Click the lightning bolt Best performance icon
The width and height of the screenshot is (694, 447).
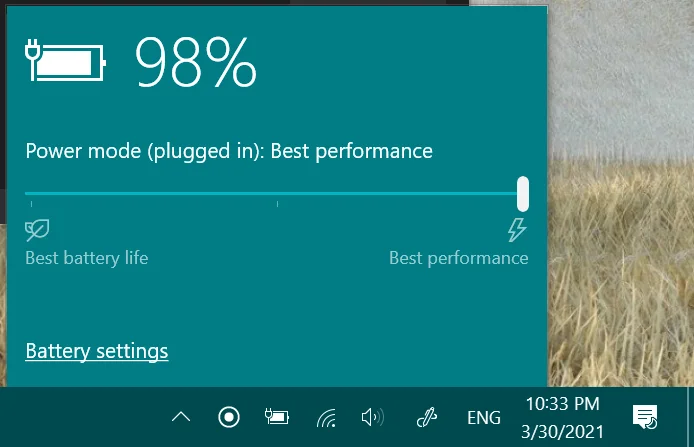tap(517, 230)
